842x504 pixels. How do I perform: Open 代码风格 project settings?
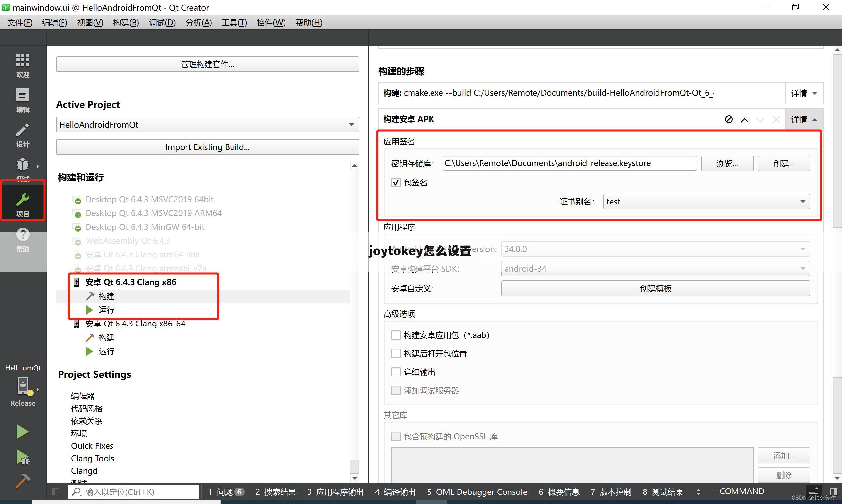[x=87, y=409]
